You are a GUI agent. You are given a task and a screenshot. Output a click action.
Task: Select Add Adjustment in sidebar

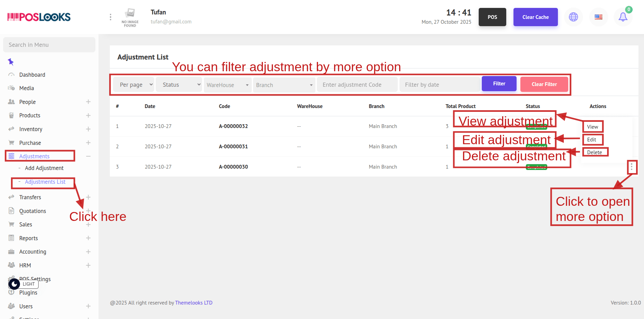[x=44, y=168]
